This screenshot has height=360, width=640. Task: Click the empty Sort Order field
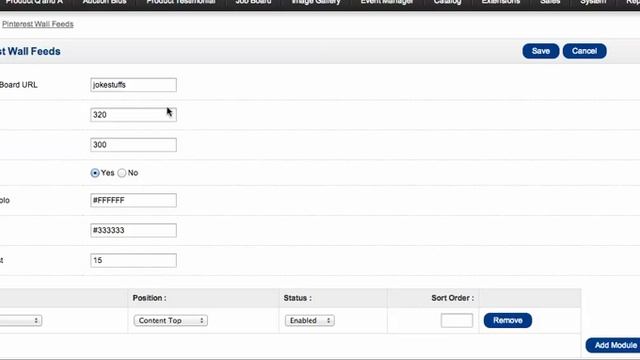(x=457, y=320)
